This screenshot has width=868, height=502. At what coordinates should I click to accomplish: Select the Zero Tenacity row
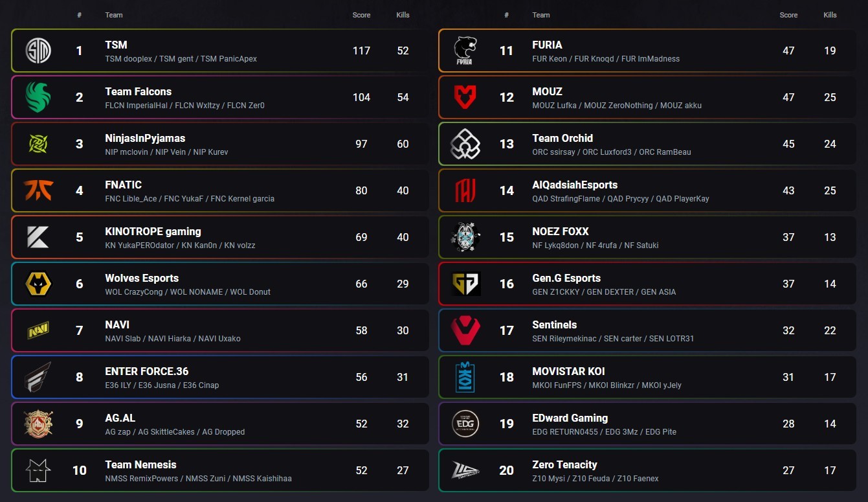coord(647,470)
